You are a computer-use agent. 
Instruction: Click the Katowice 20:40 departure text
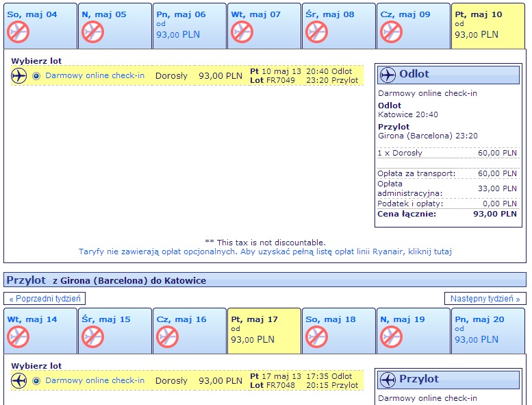pos(408,114)
